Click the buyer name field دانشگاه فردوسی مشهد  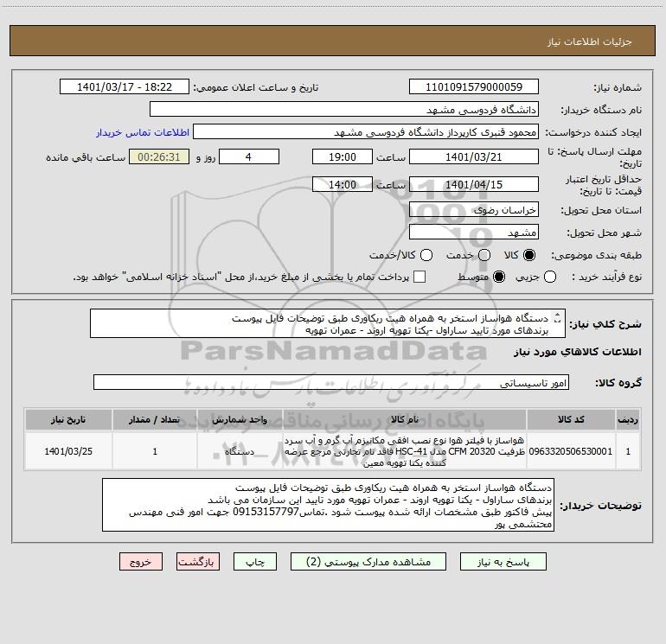pyautogui.click(x=344, y=110)
